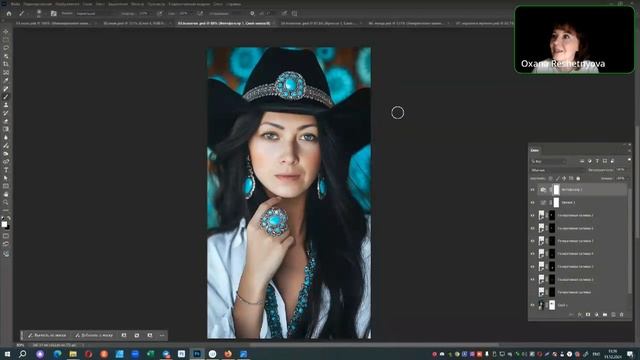The width and height of the screenshot is (640, 360).
Task: Open the layer blend mode dropdown Обычные
Action: pos(558,170)
